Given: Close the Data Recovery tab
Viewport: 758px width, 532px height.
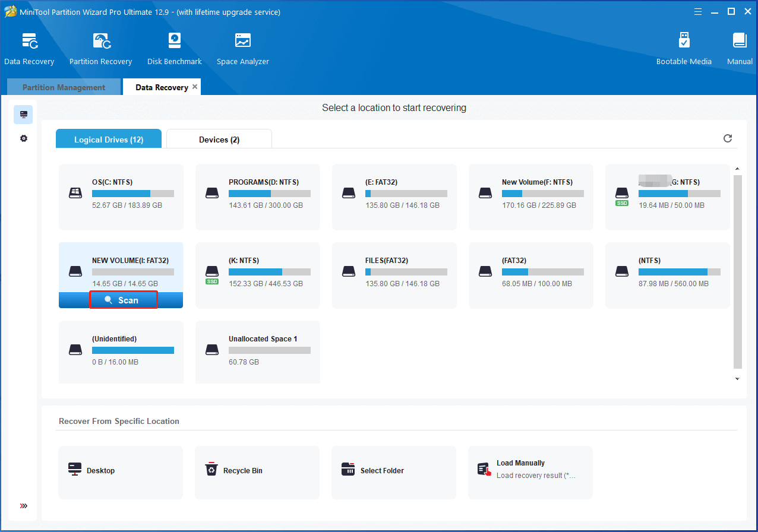Looking at the screenshot, I should tap(195, 87).
